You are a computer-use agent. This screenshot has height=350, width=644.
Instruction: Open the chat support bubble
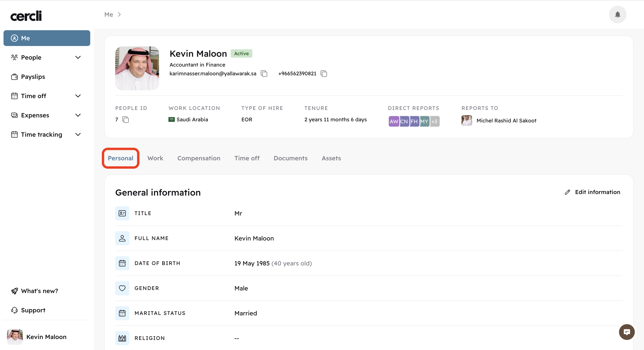pos(626,332)
